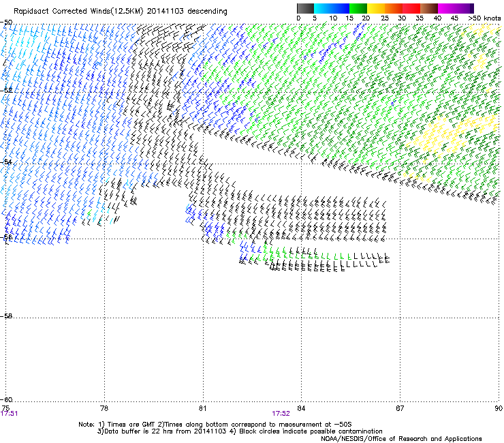Screen dimensions: 504x443
Task: Click the '>50 knots' legend label
Action: tap(484, 18)
